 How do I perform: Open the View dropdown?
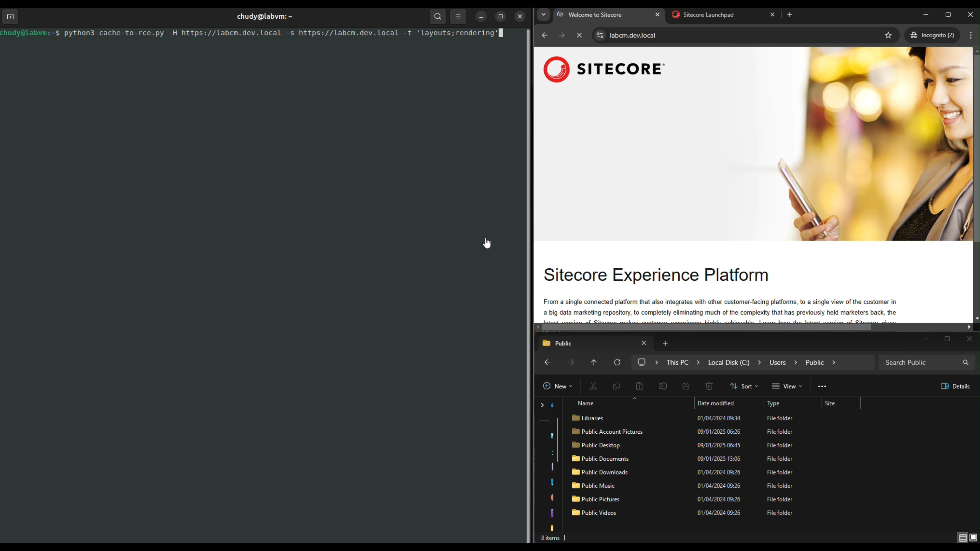pos(787,386)
